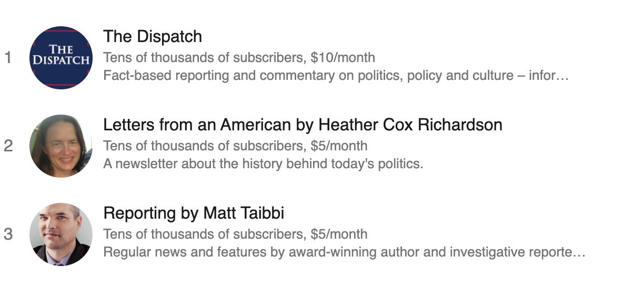Open The Dispatch title link
Viewport: 644px width, 287px height.
tap(153, 36)
